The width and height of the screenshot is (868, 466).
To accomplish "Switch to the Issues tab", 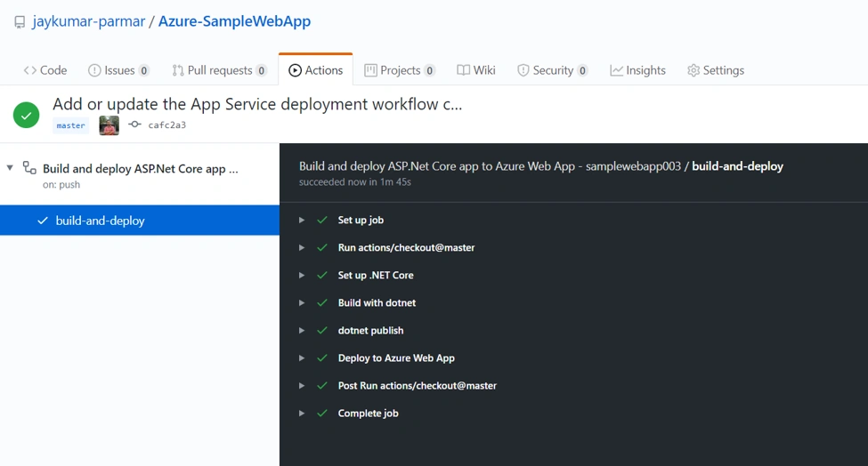I will pyautogui.click(x=118, y=70).
